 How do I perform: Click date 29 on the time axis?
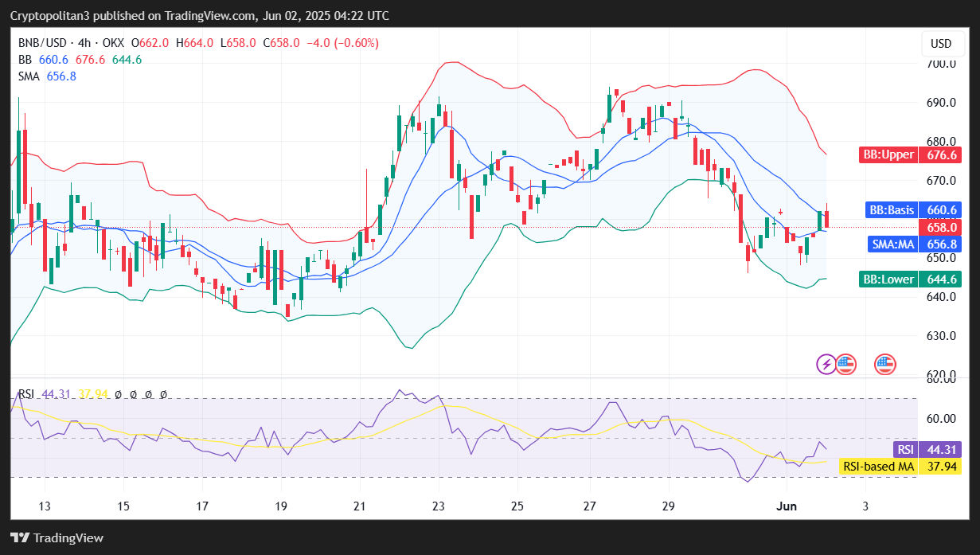(669, 506)
